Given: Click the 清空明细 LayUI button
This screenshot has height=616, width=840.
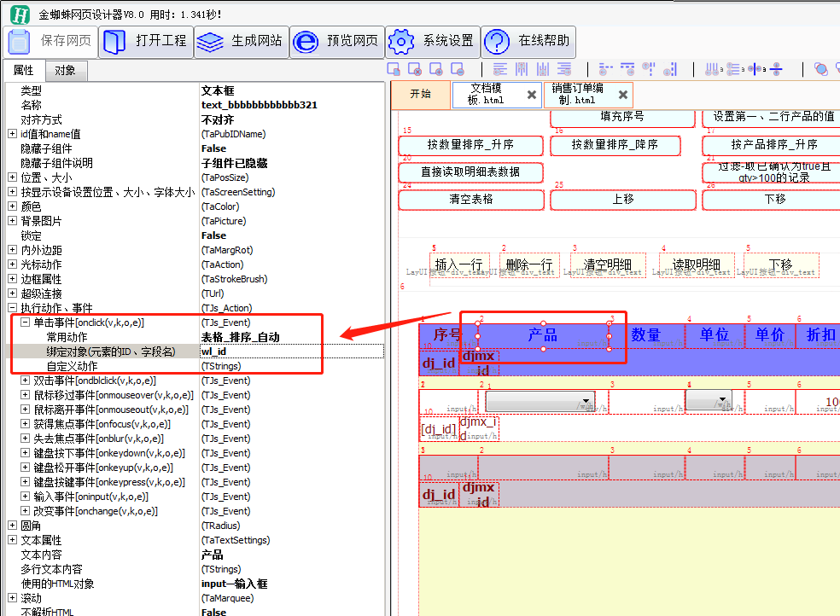Looking at the screenshot, I should (x=607, y=265).
